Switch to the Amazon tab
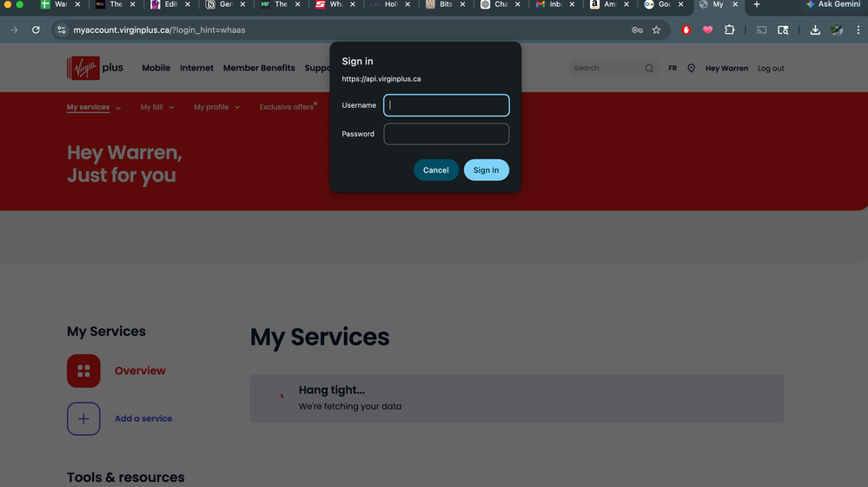868x487 pixels. click(x=603, y=4)
